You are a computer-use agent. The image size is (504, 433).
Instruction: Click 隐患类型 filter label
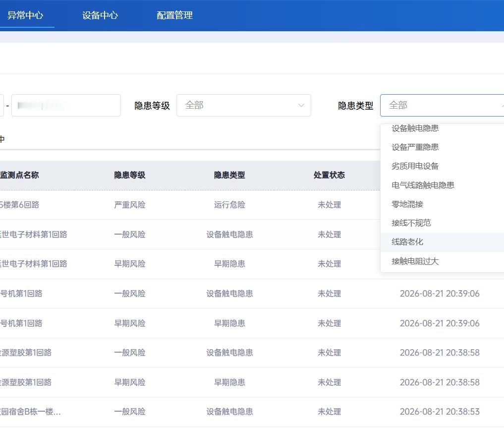pos(355,106)
